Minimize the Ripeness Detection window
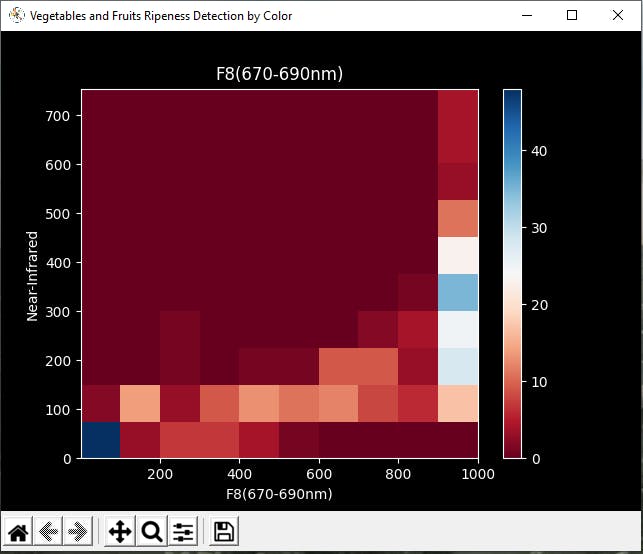Viewport: 643px width, 554px height. (527, 16)
